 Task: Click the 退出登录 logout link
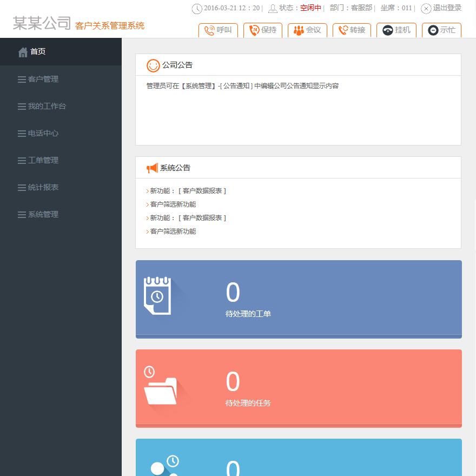(x=447, y=8)
